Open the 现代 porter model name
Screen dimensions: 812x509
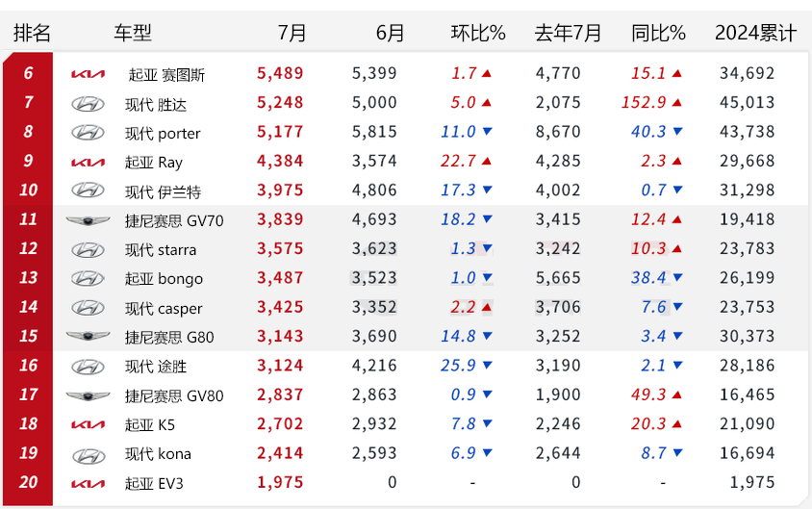click(x=163, y=134)
